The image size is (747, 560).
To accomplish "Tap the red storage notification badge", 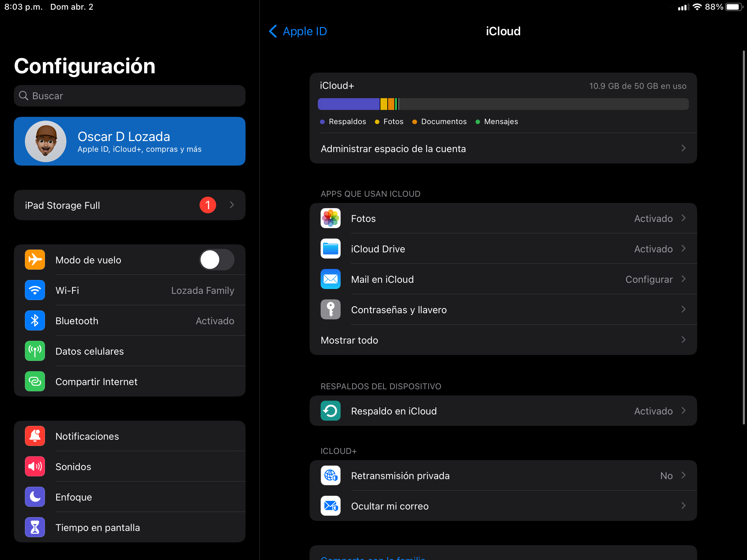I will pyautogui.click(x=207, y=205).
